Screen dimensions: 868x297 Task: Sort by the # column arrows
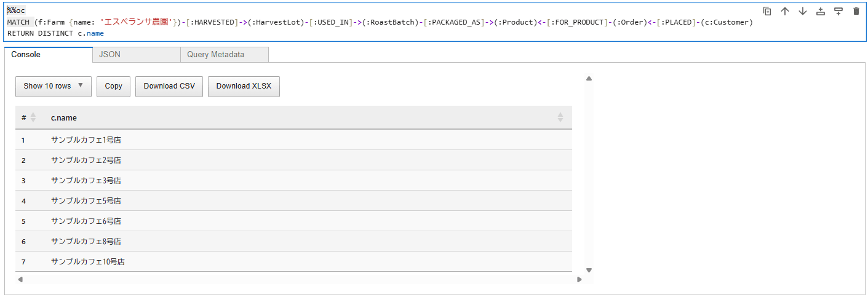coord(33,117)
